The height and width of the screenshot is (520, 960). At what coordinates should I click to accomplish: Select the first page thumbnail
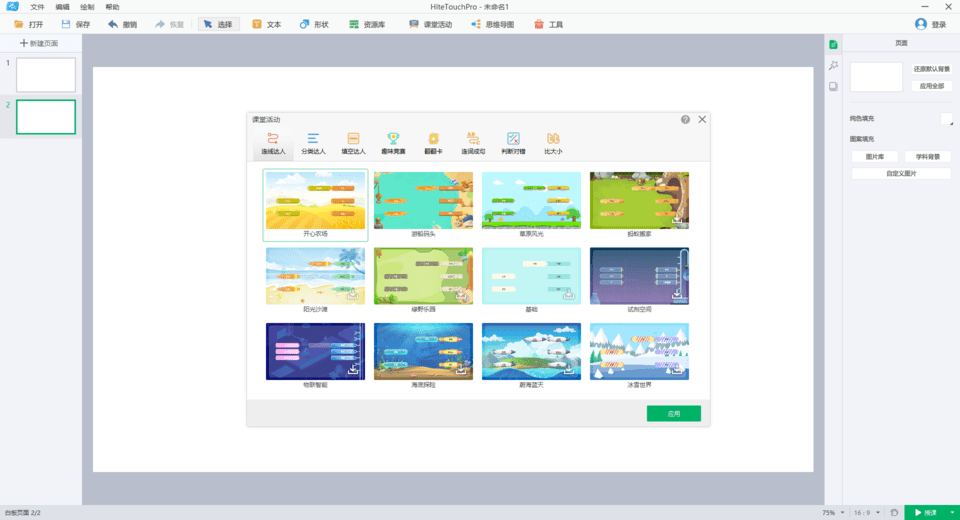[46, 75]
